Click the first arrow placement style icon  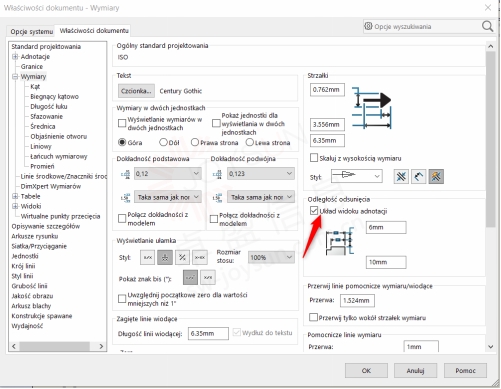[x=401, y=176]
